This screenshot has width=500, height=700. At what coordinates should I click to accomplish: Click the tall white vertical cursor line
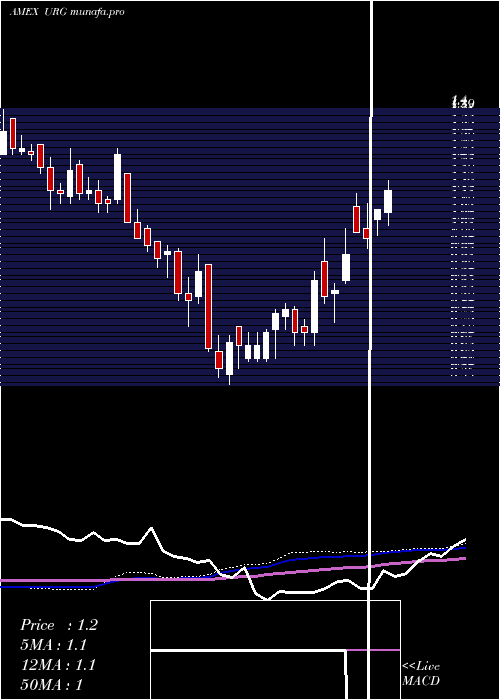370,350
